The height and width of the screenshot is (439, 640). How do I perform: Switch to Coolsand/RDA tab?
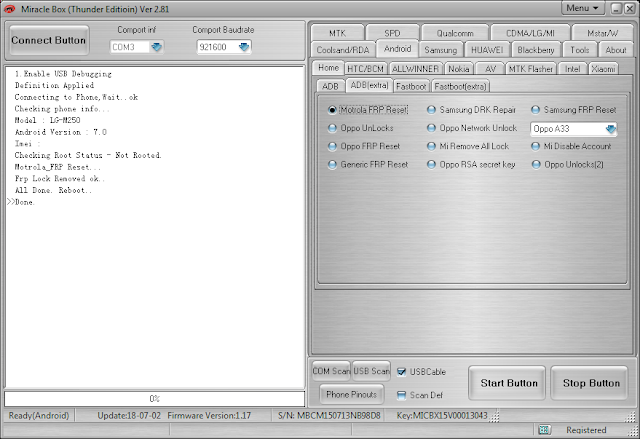pos(343,50)
